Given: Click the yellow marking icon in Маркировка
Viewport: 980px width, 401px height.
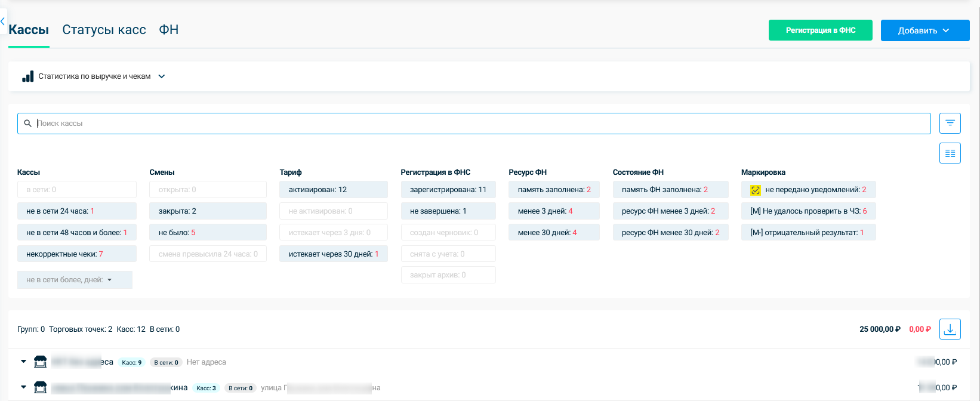Looking at the screenshot, I should (x=755, y=190).
